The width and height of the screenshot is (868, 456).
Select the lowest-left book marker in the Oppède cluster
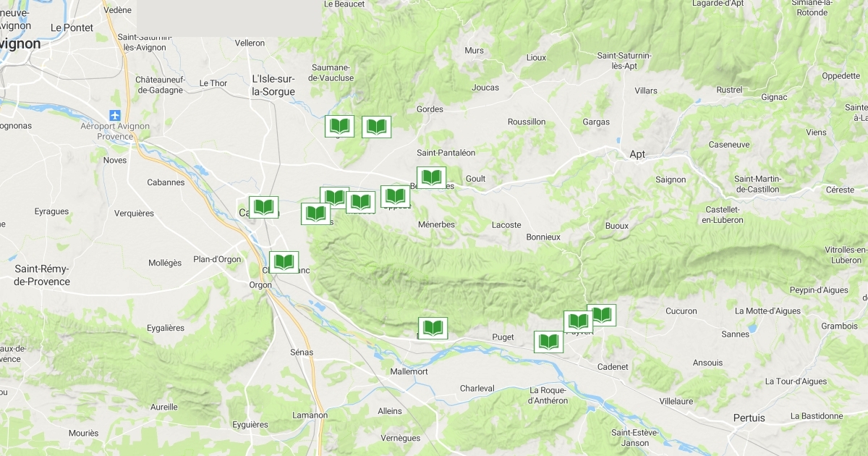coord(315,214)
